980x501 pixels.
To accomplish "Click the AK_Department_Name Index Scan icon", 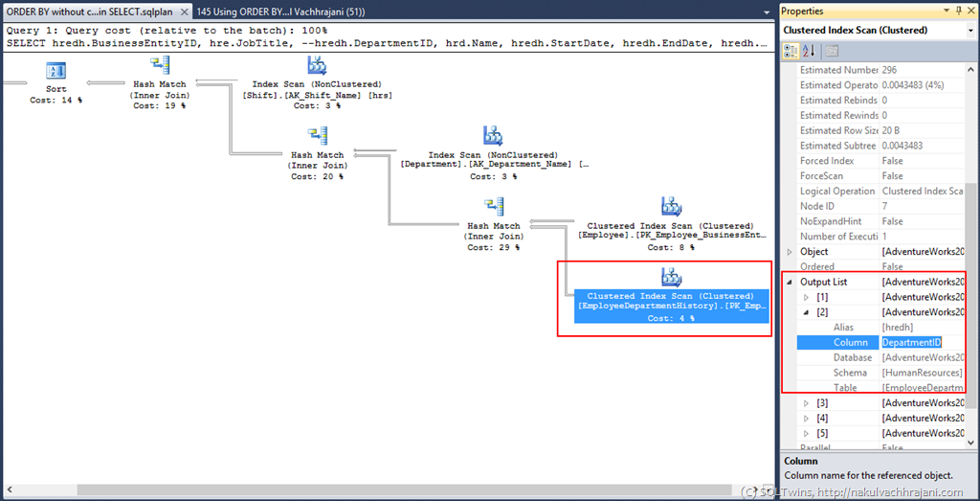I will (492, 137).
